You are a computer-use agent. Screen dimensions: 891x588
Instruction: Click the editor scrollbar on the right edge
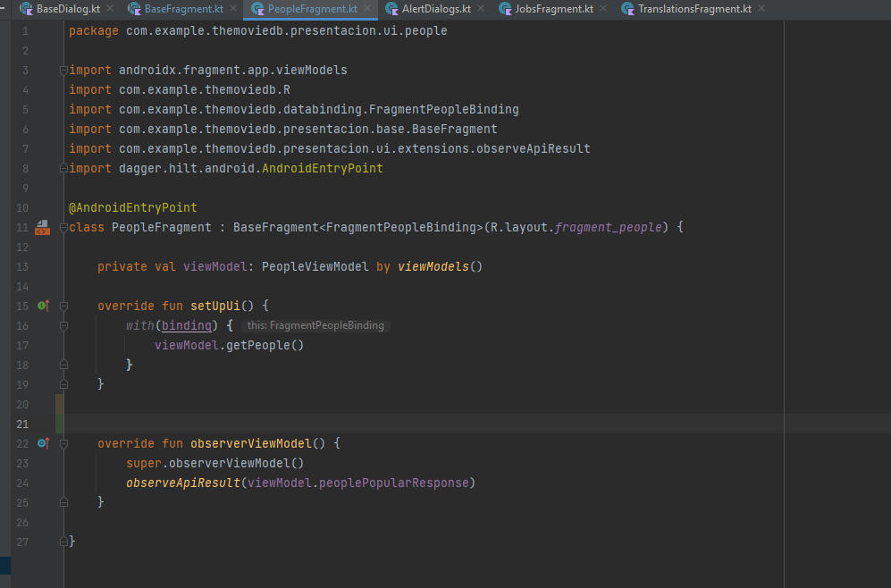click(886, 268)
